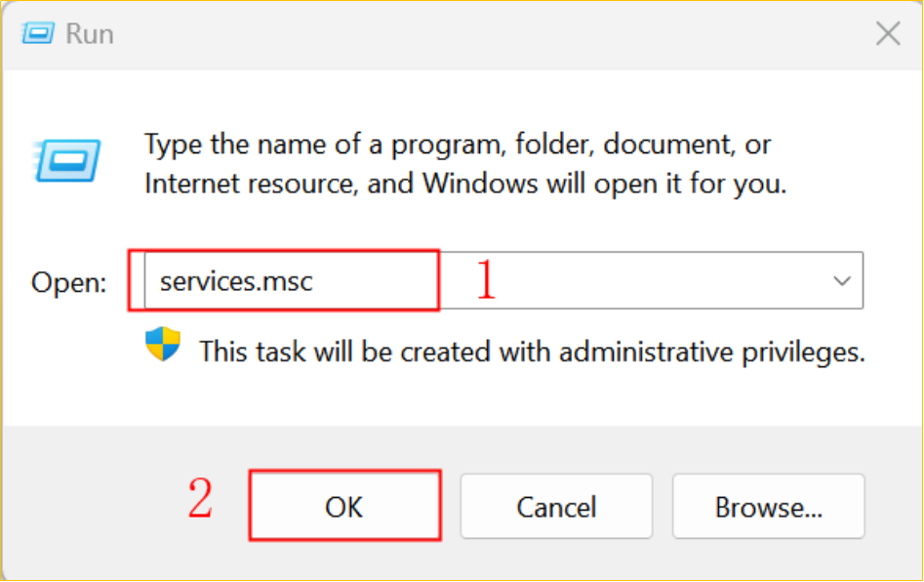
Task: Click the administrative privileges notice text
Action: 532,352
